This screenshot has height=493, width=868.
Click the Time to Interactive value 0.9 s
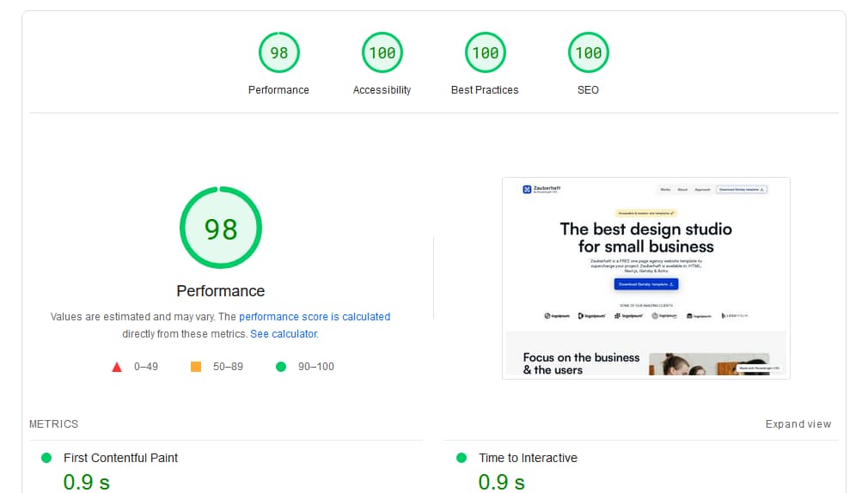tap(502, 482)
